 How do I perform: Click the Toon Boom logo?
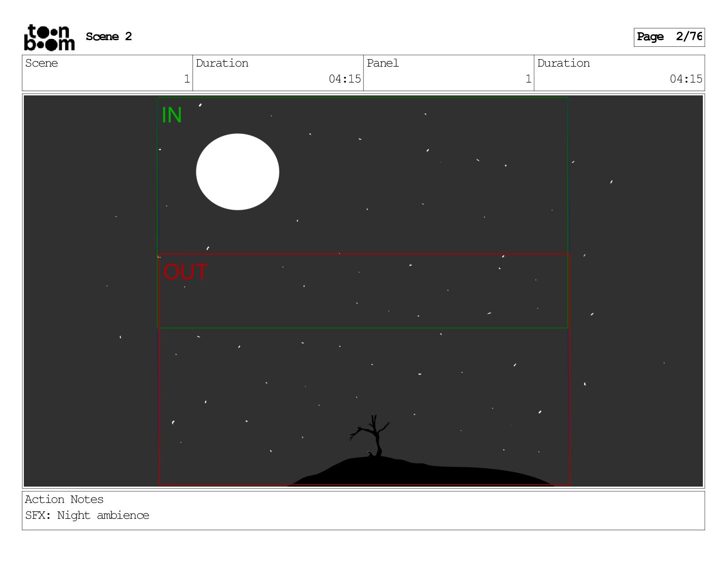coord(49,38)
